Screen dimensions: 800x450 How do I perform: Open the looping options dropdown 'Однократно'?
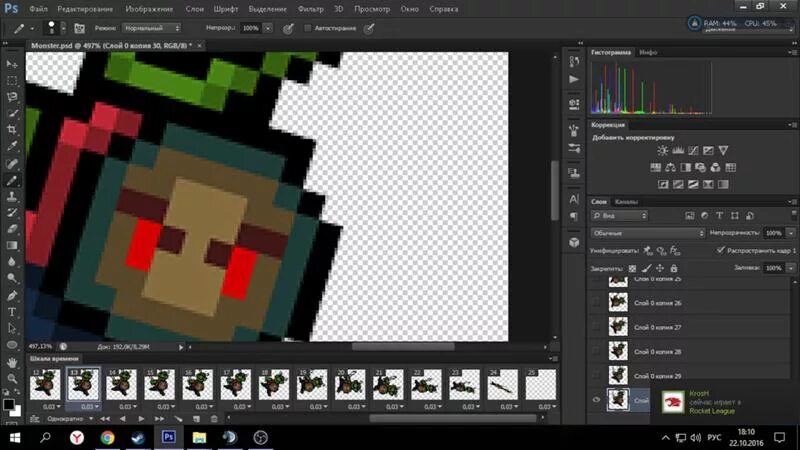pyautogui.click(x=70, y=419)
